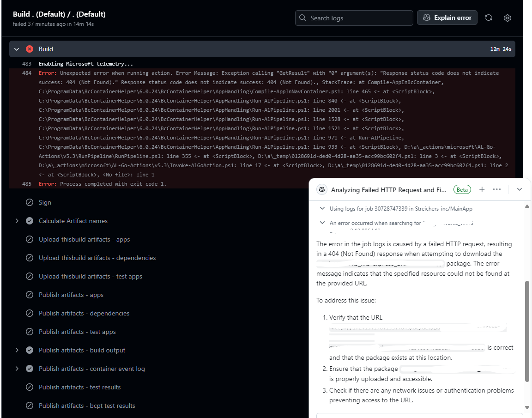Select Upload thisbuild artifacts - dependencies step
Viewport: 532px width, 418px height.
click(x=97, y=258)
